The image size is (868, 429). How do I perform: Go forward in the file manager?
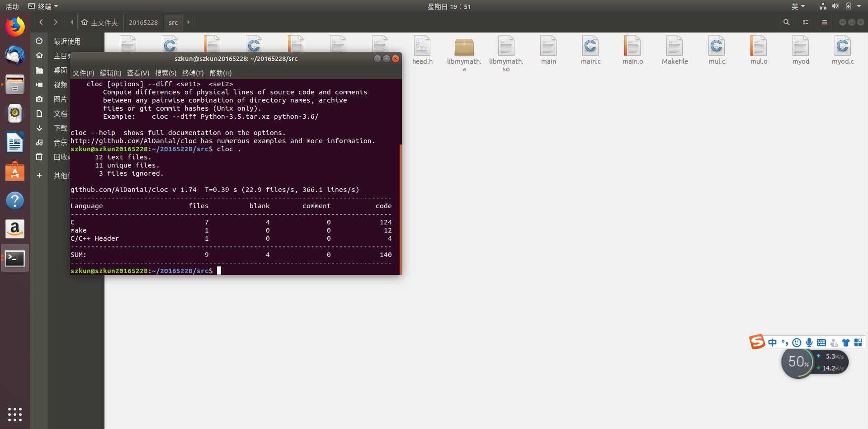pyautogui.click(x=56, y=22)
